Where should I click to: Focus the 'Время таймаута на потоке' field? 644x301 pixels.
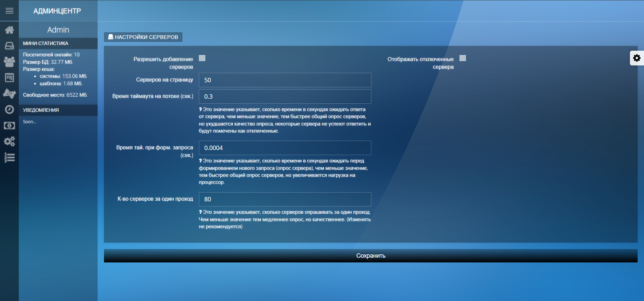tap(285, 97)
